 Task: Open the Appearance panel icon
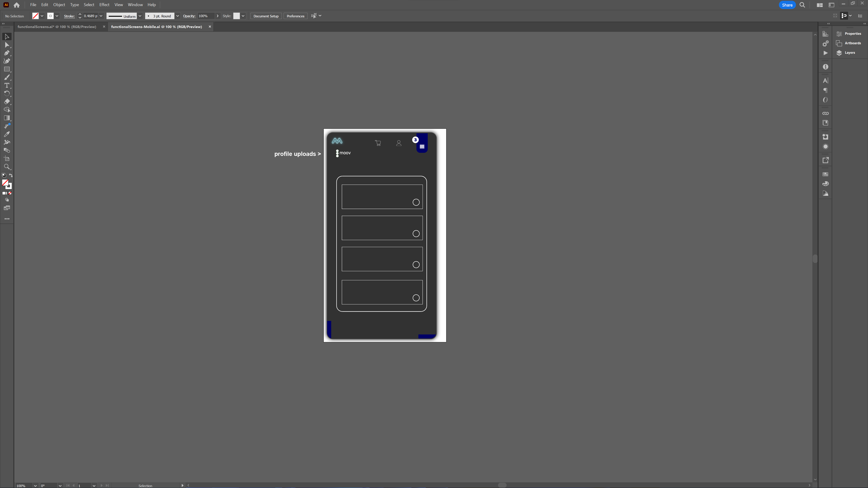pyautogui.click(x=825, y=146)
